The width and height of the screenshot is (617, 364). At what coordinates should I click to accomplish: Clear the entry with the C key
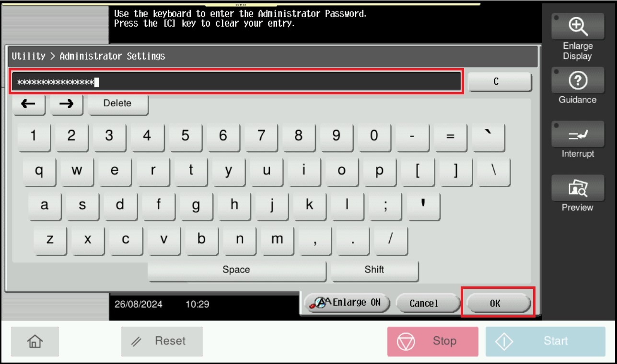pos(499,82)
